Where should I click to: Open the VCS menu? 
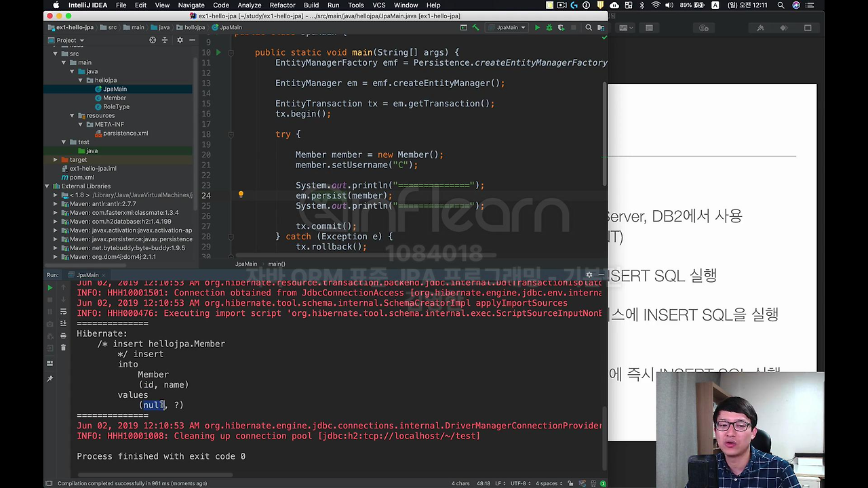(x=379, y=5)
